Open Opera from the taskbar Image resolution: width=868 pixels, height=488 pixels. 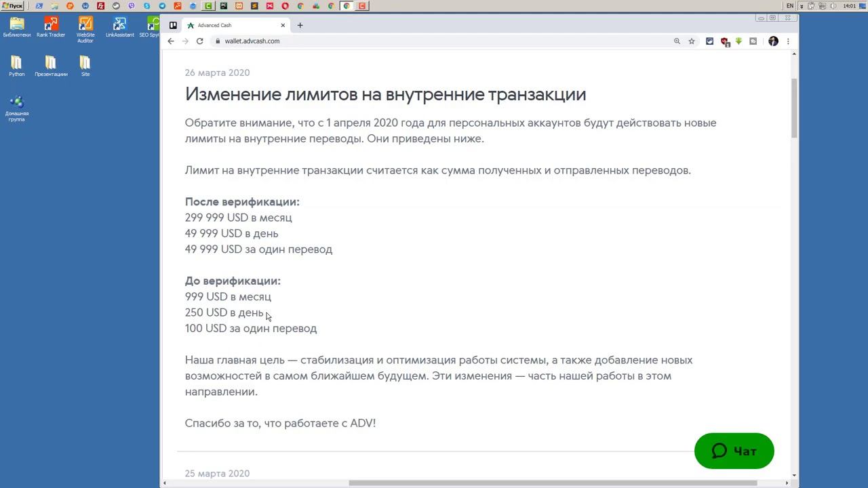coord(285,6)
